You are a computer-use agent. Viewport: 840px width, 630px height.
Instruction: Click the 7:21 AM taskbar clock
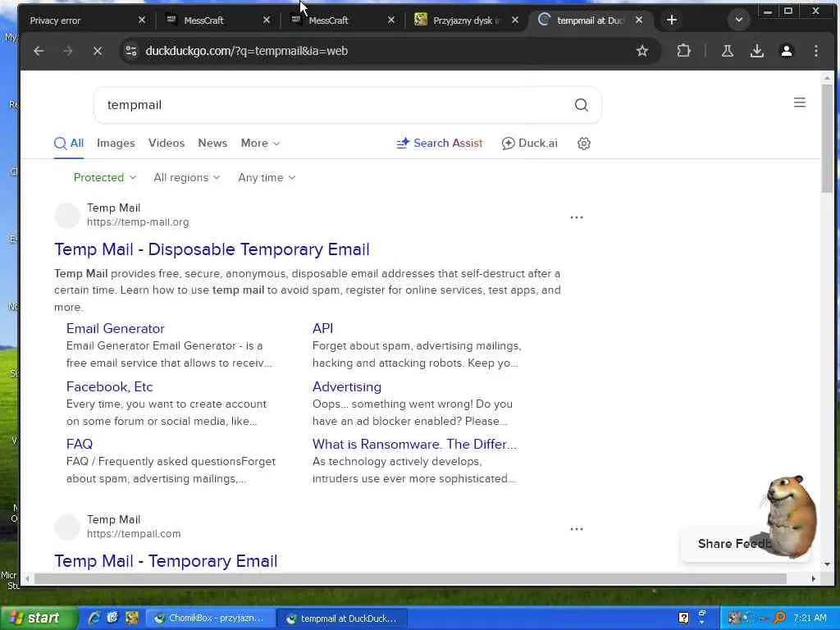pos(810,618)
